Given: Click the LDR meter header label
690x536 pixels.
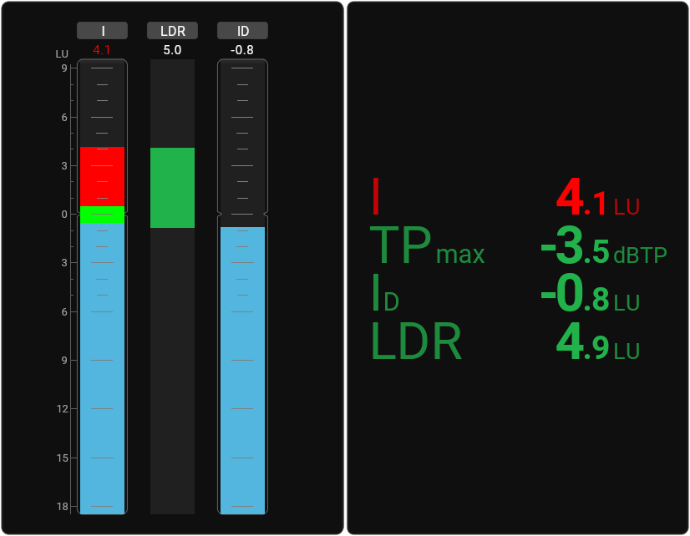Looking at the screenshot, I should pyautogui.click(x=172, y=31).
